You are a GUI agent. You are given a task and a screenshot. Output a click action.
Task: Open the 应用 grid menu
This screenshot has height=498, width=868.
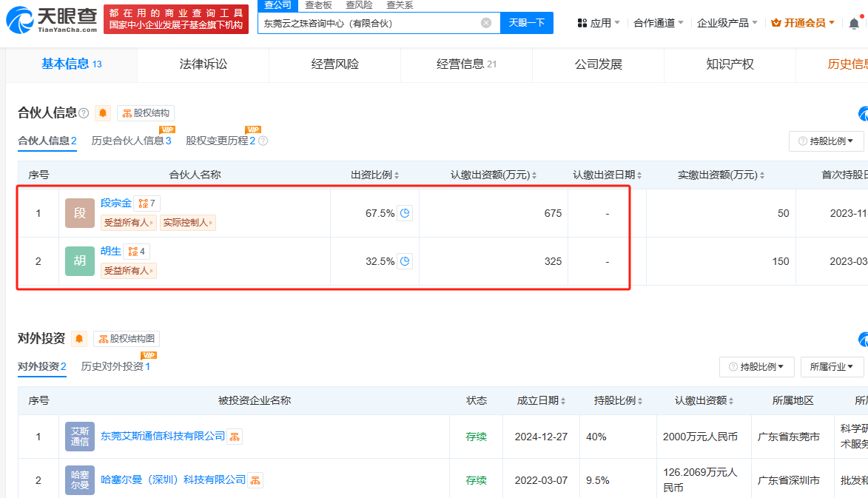point(599,23)
